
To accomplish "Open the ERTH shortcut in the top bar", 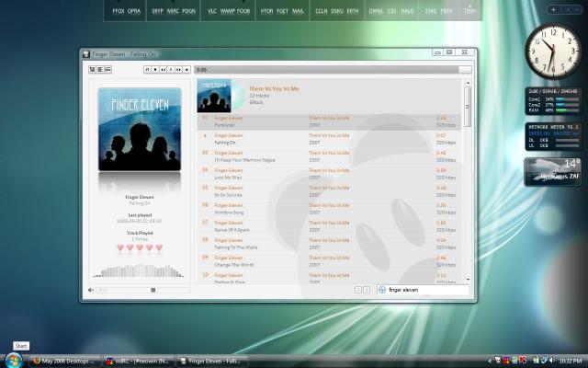I will pyautogui.click(x=353, y=11).
